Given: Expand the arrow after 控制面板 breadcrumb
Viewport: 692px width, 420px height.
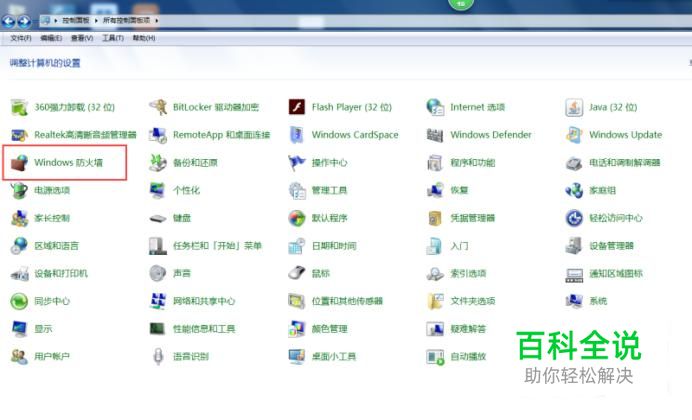Looking at the screenshot, I should [x=96, y=20].
